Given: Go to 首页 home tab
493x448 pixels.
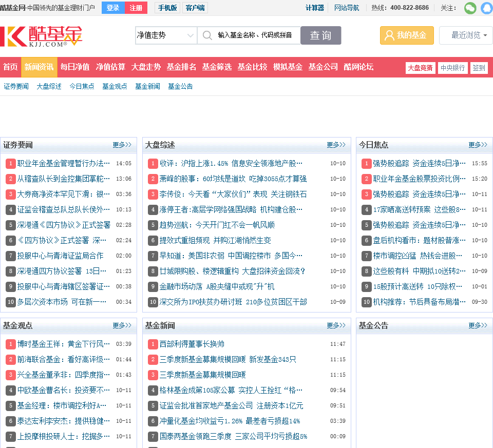Looking at the screenshot, I should tap(10, 67).
